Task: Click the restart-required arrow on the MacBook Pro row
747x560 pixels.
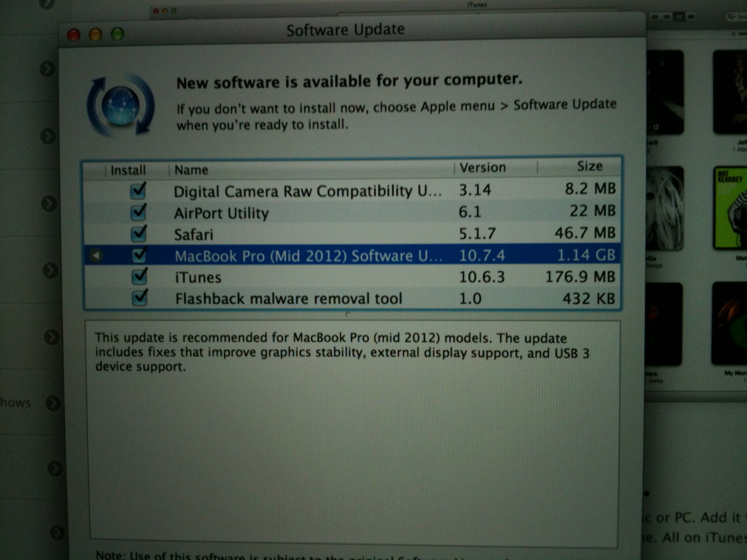Action: pos(96,256)
